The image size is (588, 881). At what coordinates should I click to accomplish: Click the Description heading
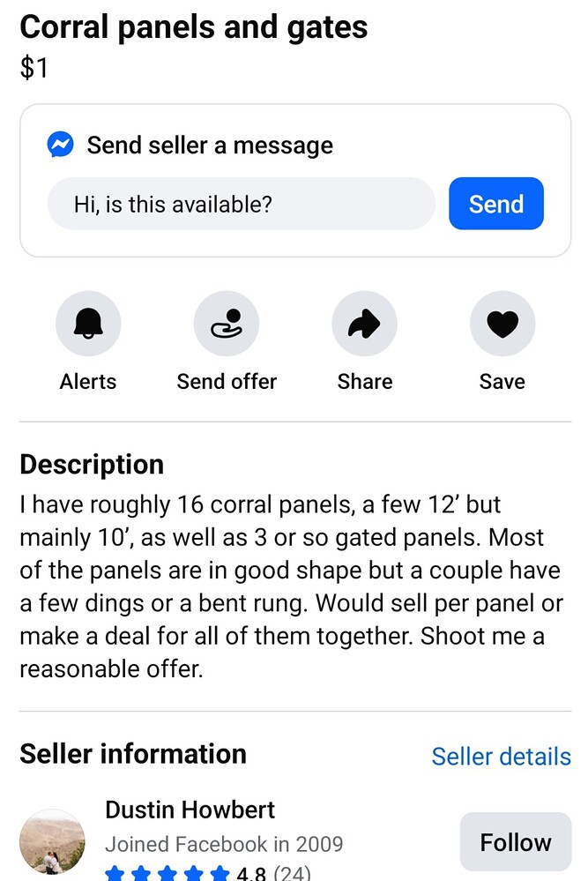point(92,464)
